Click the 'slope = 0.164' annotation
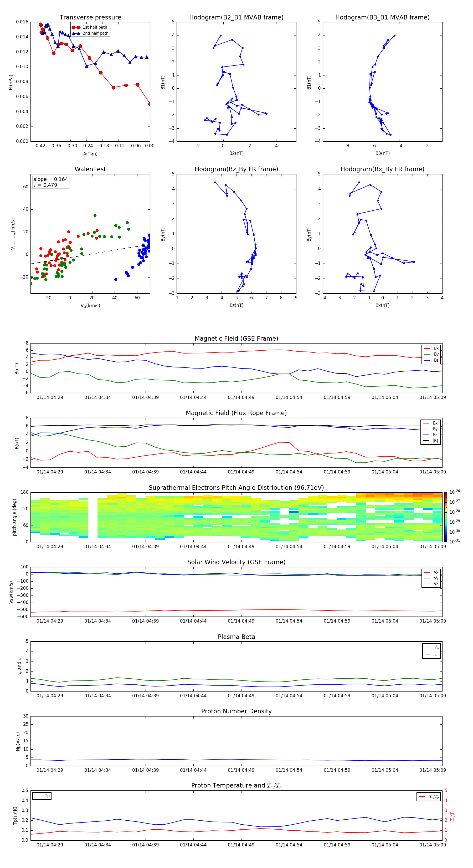The height and width of the screenshot is (868, 473). pos(51,179)
